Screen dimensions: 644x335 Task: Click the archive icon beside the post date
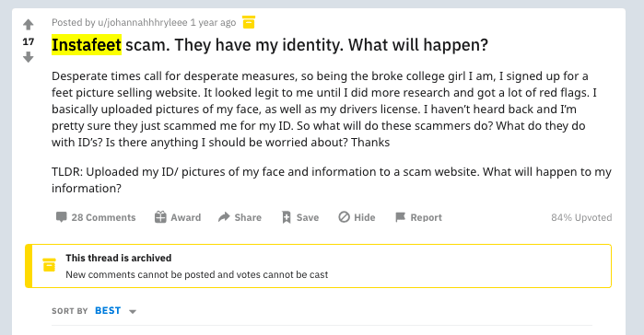coord(249,22)
